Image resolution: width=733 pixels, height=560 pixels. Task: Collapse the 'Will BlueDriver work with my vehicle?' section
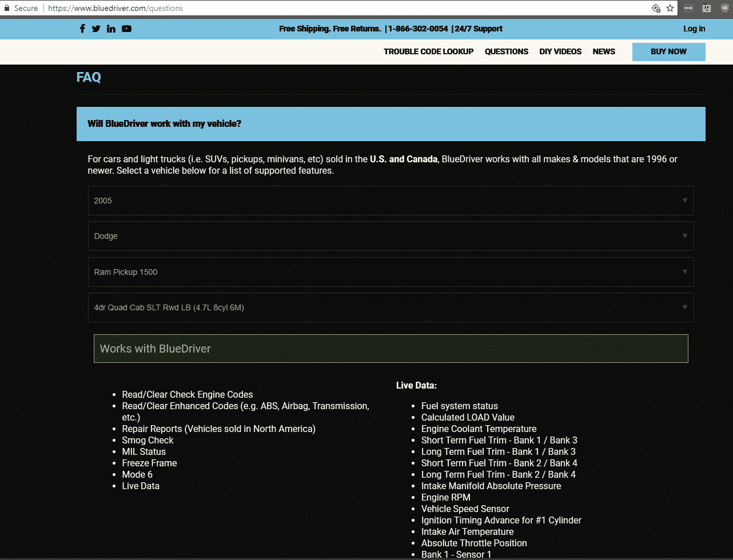click(x=391, y=124)
